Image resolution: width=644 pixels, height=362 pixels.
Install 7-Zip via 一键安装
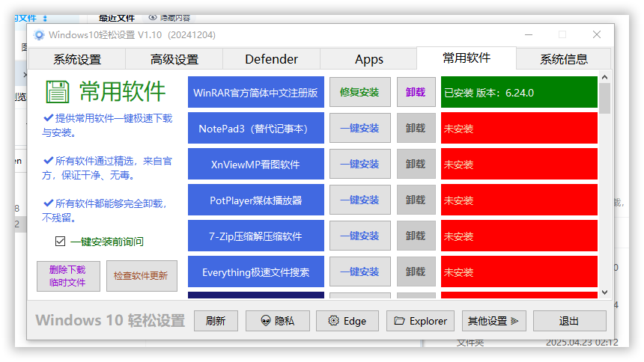pos(359,236)
